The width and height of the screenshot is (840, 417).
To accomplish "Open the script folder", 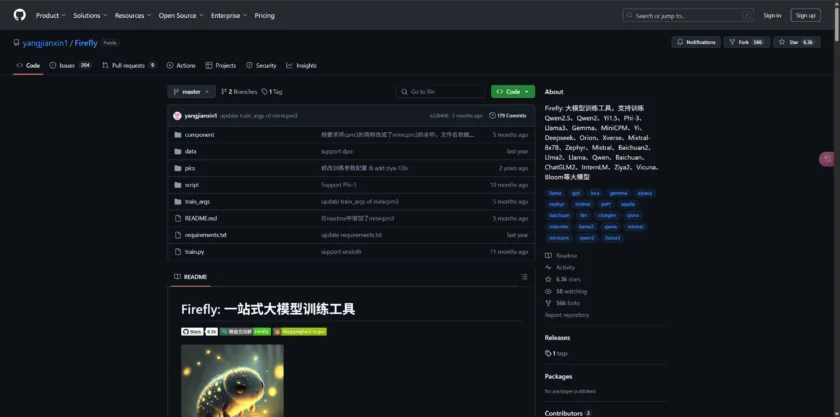I will click(192, 185).
